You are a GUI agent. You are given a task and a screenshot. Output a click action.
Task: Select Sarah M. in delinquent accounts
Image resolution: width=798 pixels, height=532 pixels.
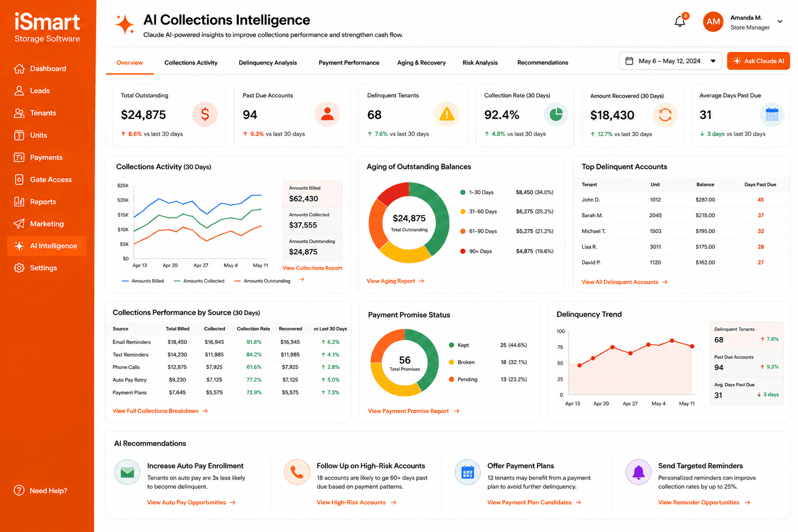tap(682, 216)
